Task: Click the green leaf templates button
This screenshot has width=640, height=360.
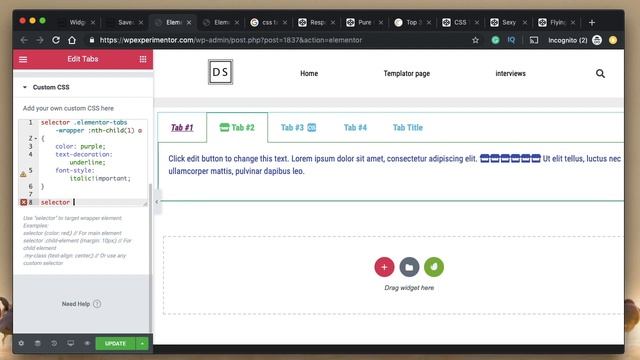Action: pos(434,267)
